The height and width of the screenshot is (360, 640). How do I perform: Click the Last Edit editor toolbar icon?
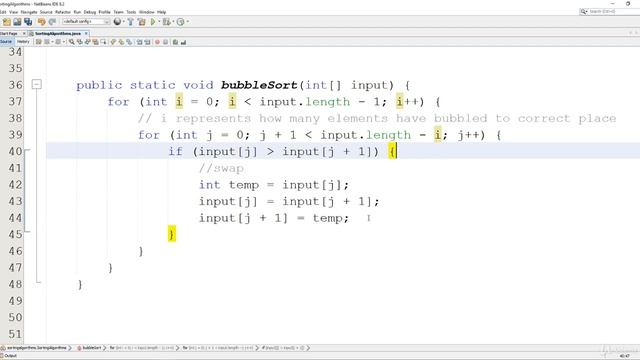[38, 42]
